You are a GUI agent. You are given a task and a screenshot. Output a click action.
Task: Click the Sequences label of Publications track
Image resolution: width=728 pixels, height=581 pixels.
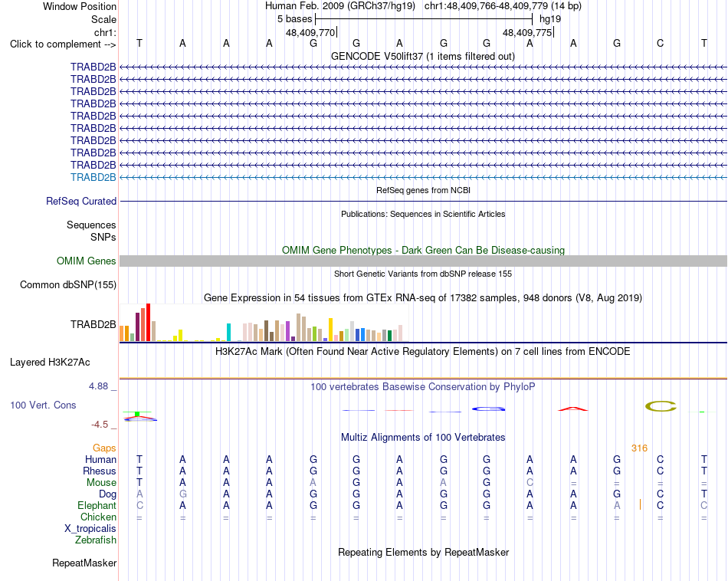[x=91, y=225]
